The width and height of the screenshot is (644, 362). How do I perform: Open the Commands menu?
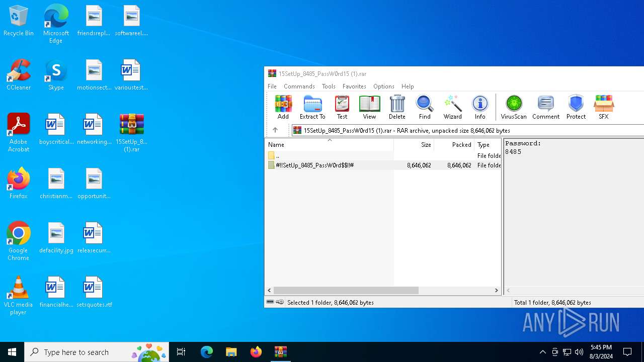click(299, 86)
